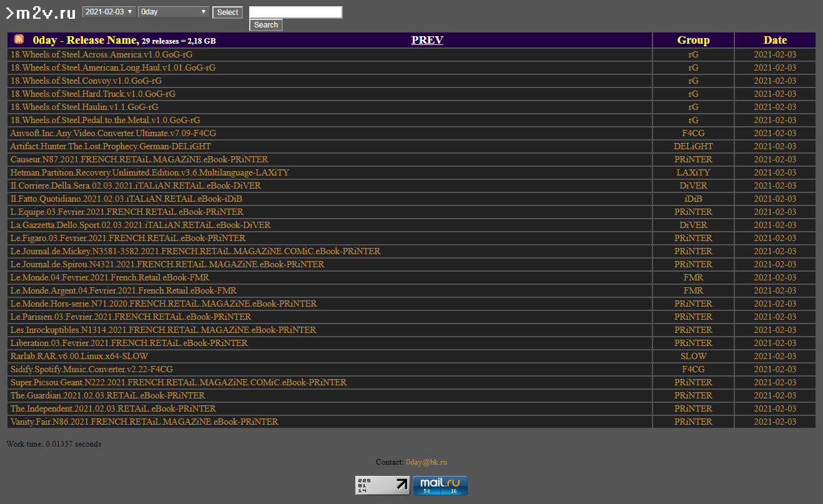The height and width of the screenshot is (504, 823).
Task: Open The.Independent.2021.02.03.RETAiL.eBook-PRiNTER release
Action: (x=113, y=408)
